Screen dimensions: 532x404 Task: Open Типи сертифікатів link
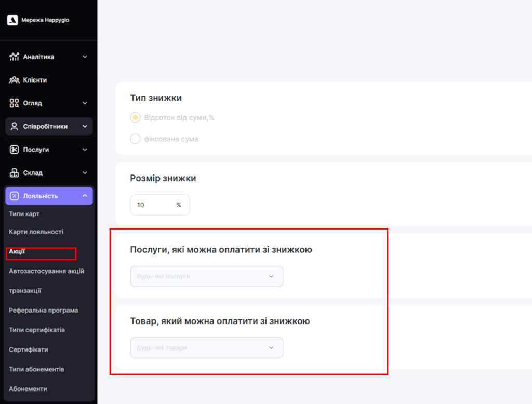37,330
